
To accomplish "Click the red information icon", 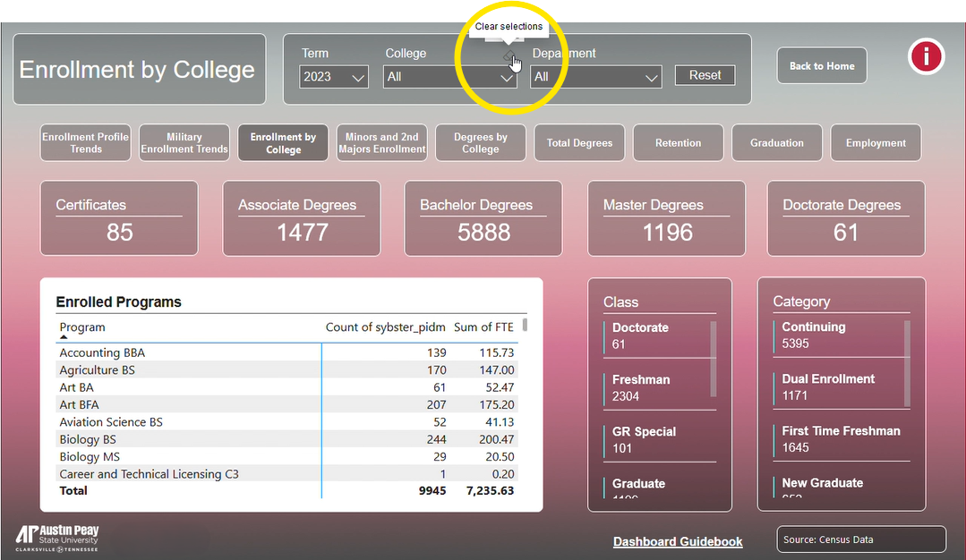I will click(927, 57).
